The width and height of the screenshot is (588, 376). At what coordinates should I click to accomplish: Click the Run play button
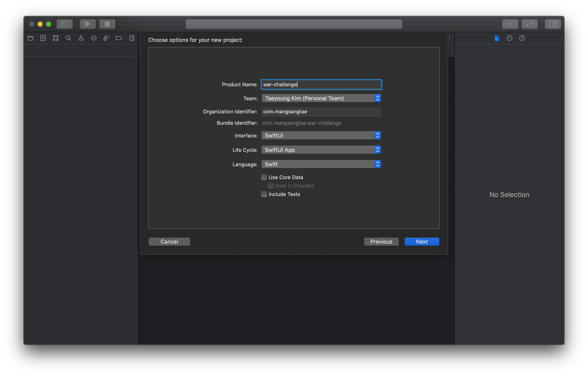click(x=88, y=24)
